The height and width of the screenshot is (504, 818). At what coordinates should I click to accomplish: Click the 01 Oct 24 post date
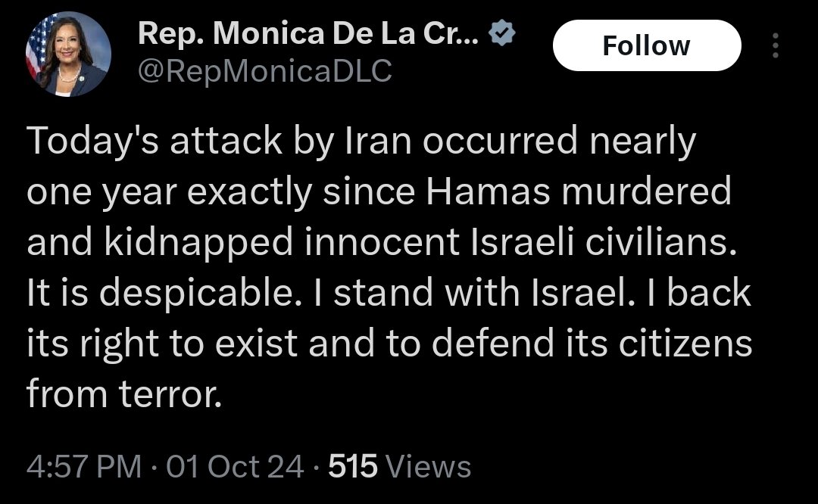click(x=236, y=466)
